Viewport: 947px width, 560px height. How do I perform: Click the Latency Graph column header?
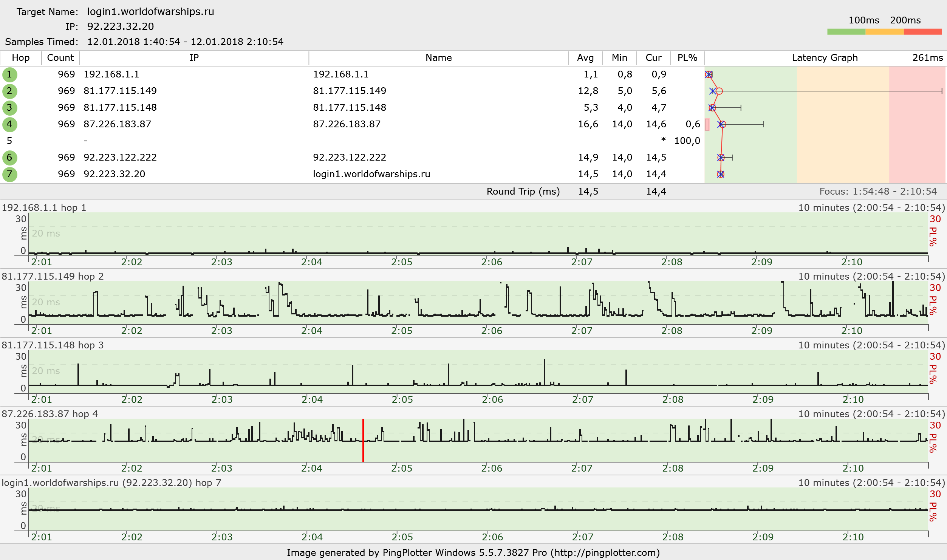[x=824, y=58]
